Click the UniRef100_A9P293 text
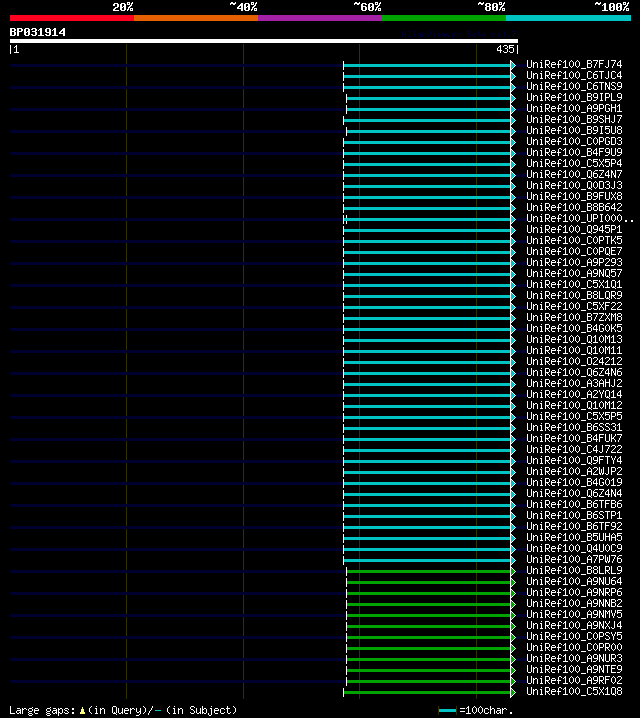Screen dimensions: 640x718 574,262
